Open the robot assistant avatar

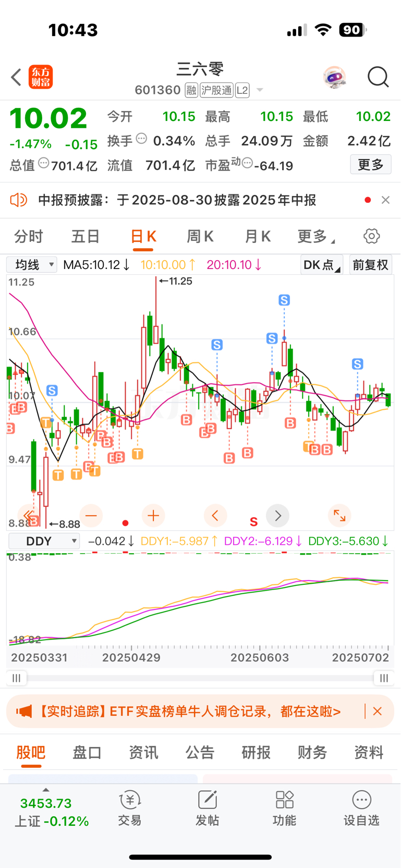click(334, 77)
